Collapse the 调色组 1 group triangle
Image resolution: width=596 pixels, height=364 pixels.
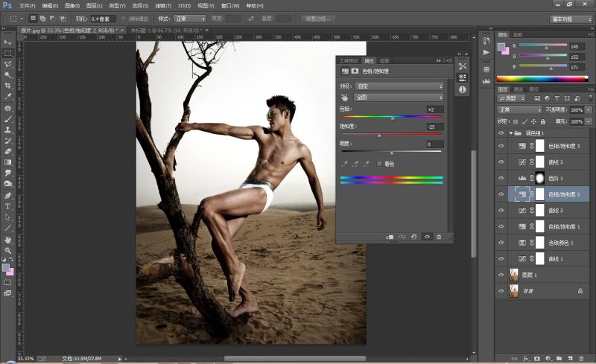511,133
